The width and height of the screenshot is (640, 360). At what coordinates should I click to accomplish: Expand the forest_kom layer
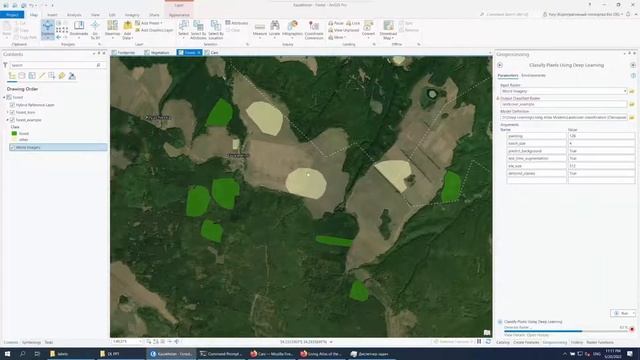click(7, 112)
